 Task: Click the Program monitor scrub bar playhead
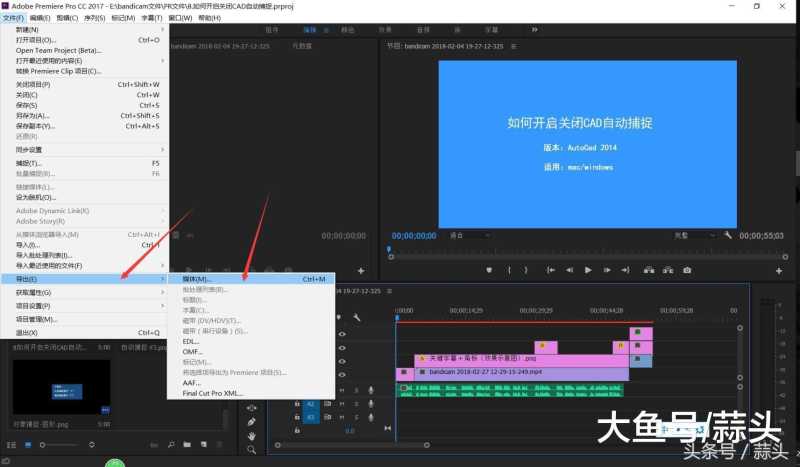tap(389, 250)
